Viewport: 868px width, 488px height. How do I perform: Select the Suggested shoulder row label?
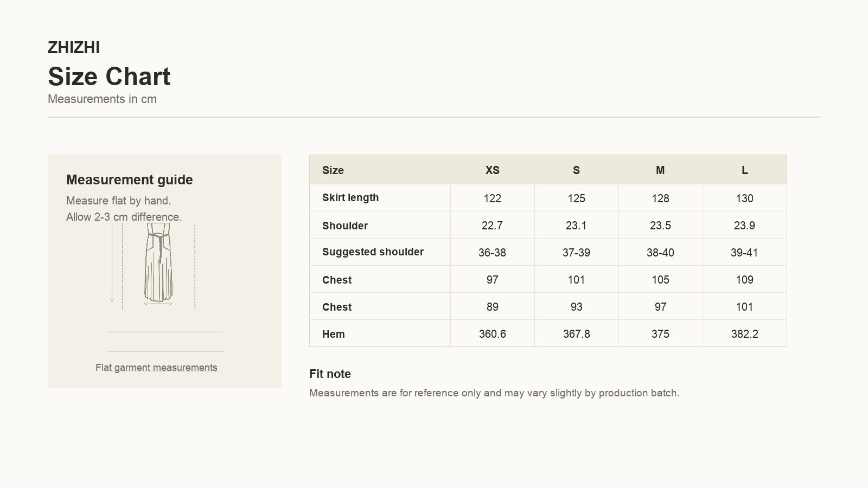coord(373,252)
